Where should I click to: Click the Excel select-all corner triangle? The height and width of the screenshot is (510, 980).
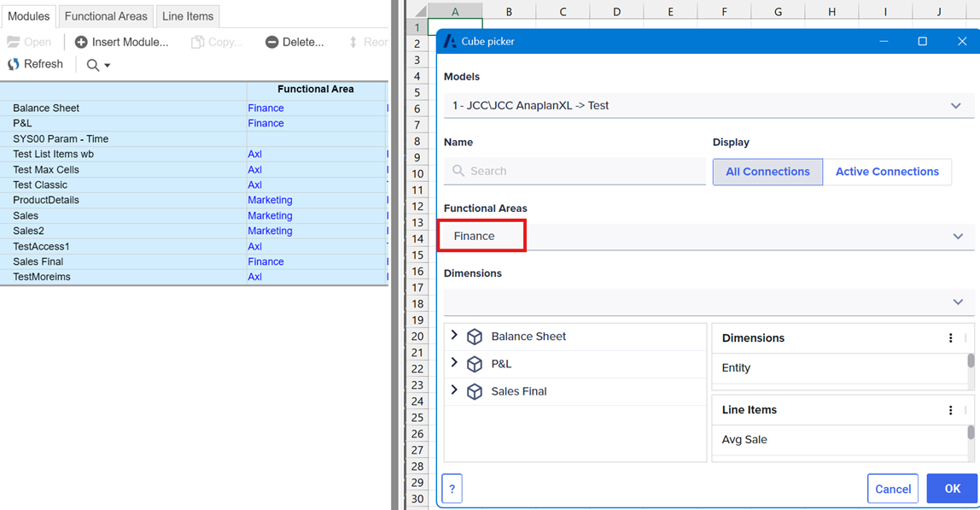(421, 11)
